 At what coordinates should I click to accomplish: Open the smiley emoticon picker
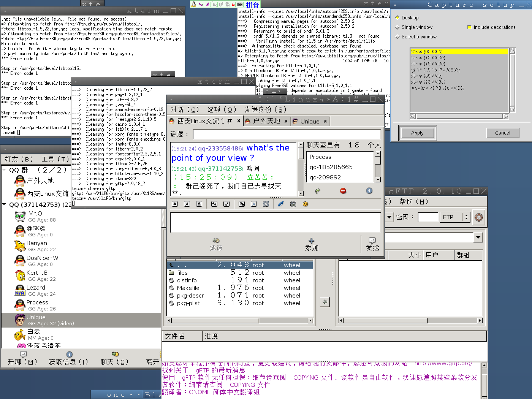305,204
